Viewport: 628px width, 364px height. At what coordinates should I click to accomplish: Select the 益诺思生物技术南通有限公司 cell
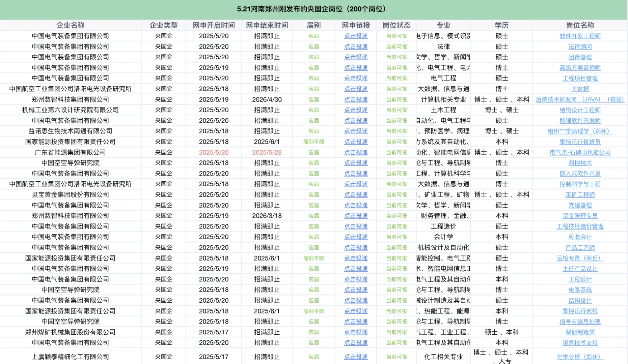pyautogui.click(x=70, y=131)
